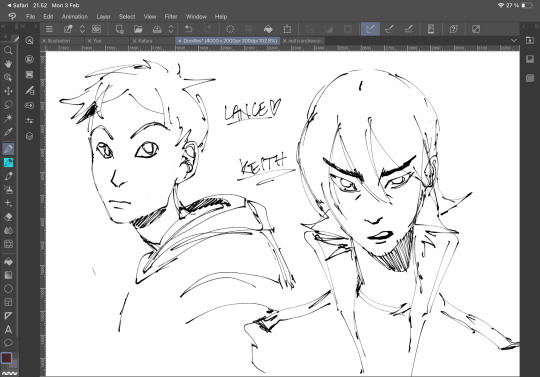Select the Lasso selection tool
Viewport: 540px width, 377px height.
coord(8,104)
